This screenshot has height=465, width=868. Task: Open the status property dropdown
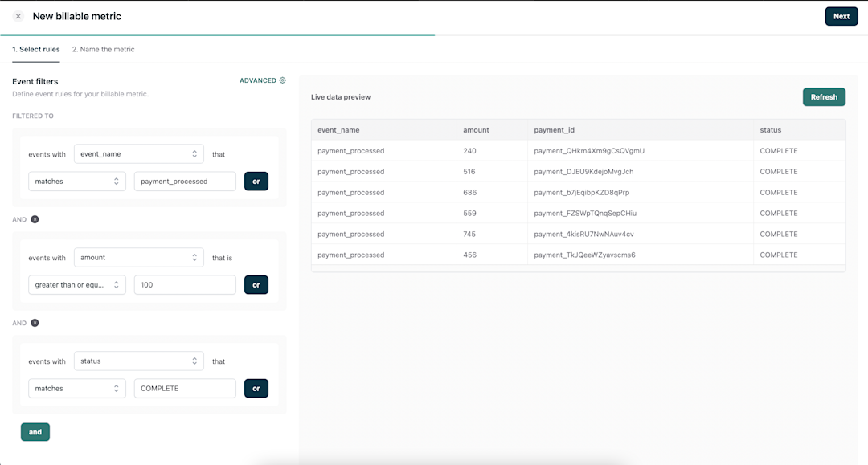(x=138, y=361)
